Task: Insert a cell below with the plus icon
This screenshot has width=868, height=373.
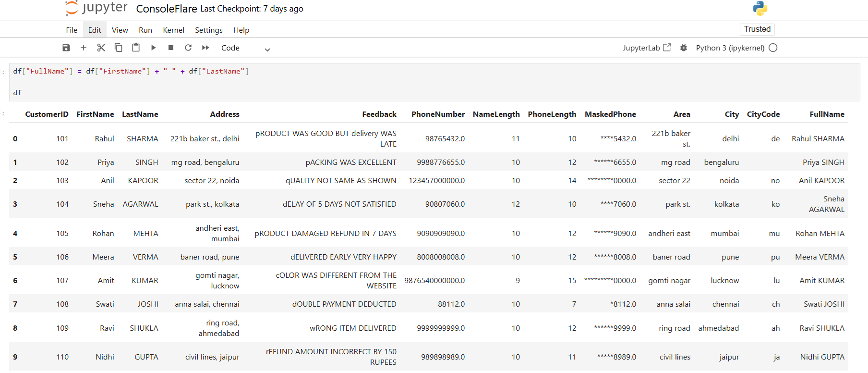Action: pyautogui.click(x=84, y=48)
